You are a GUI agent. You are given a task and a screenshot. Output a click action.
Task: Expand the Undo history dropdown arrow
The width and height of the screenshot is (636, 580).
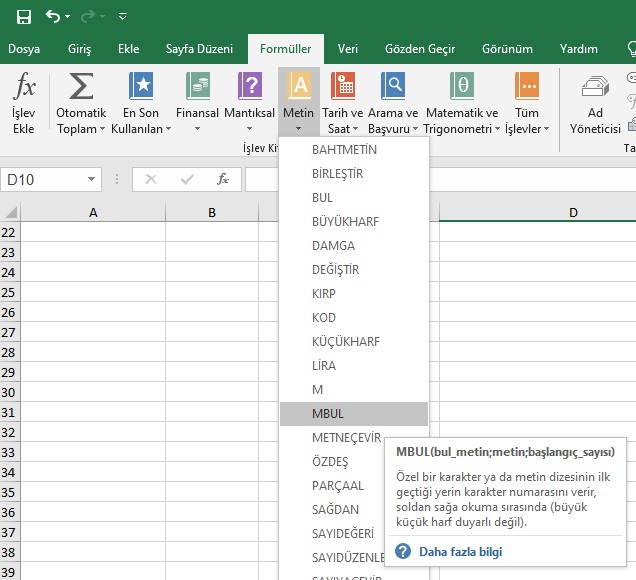click(69, 17)
